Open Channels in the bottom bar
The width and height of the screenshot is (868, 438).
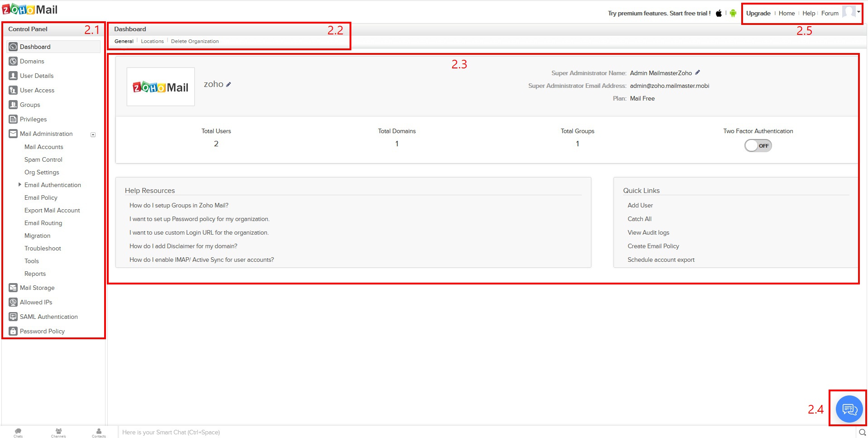58,433
